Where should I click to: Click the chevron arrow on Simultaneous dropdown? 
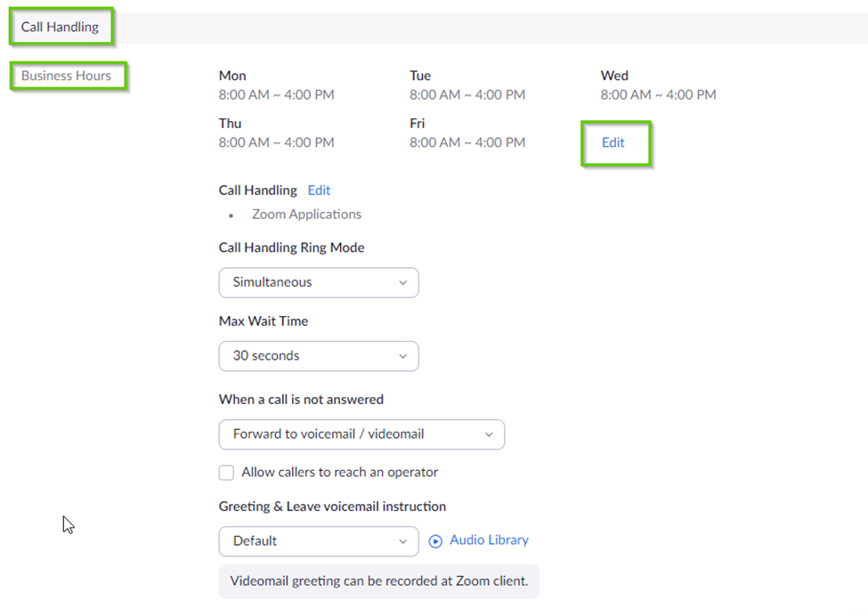point(403,283)
